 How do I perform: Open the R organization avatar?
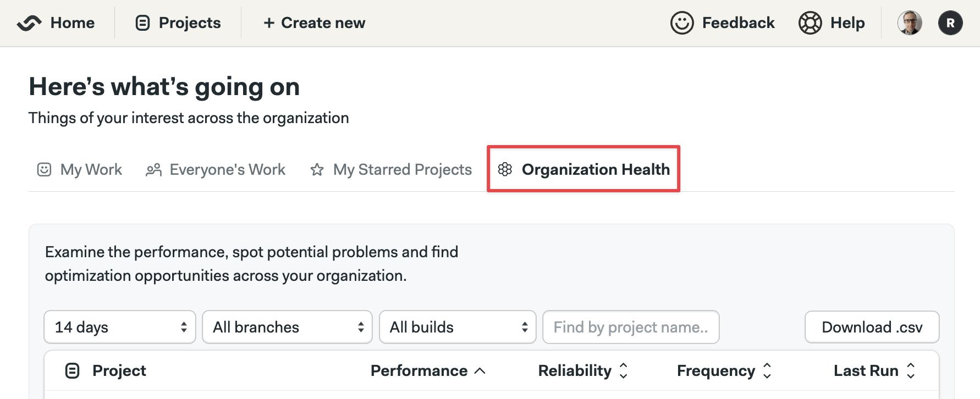950,23
